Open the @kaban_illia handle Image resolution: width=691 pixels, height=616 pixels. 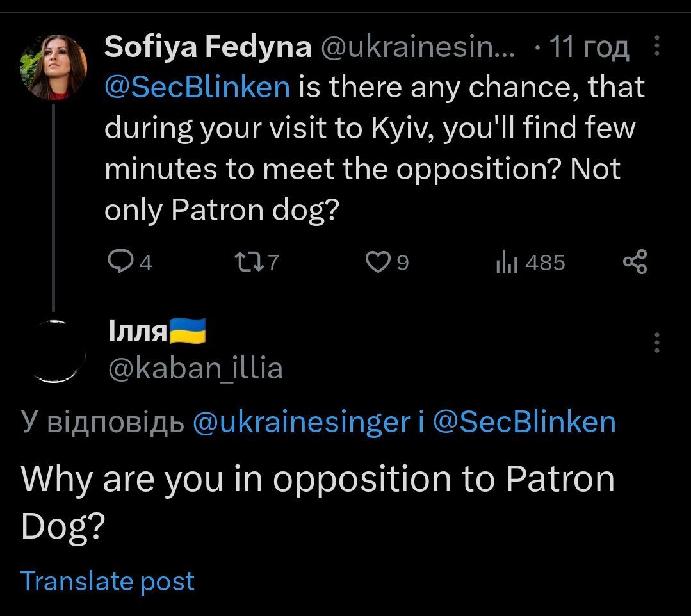point(193,368)
